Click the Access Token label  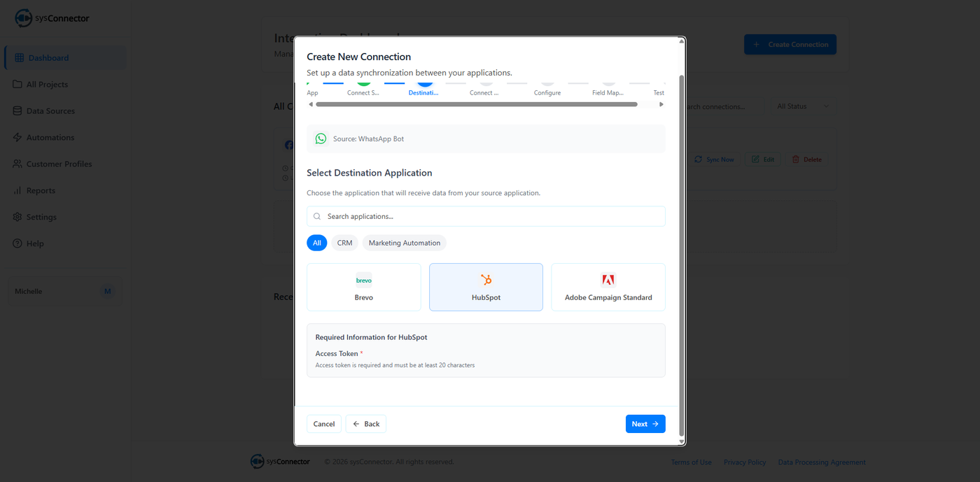click(337, 354)
